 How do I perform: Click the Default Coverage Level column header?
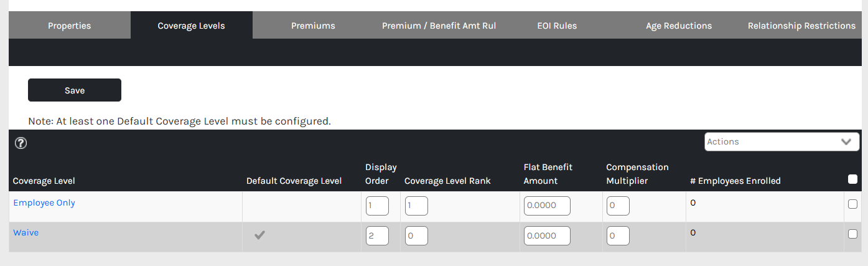click(x=294, y=181)
